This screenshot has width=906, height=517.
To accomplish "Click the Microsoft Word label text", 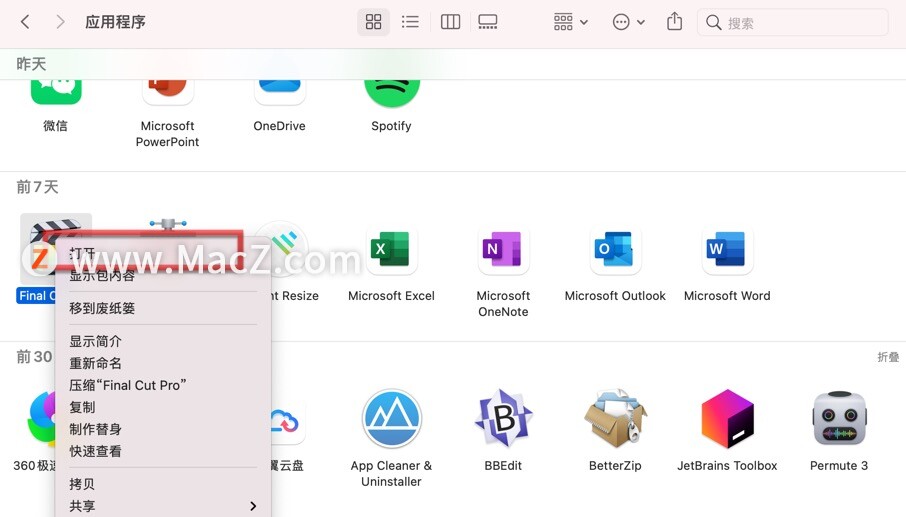I will (727, 296).
